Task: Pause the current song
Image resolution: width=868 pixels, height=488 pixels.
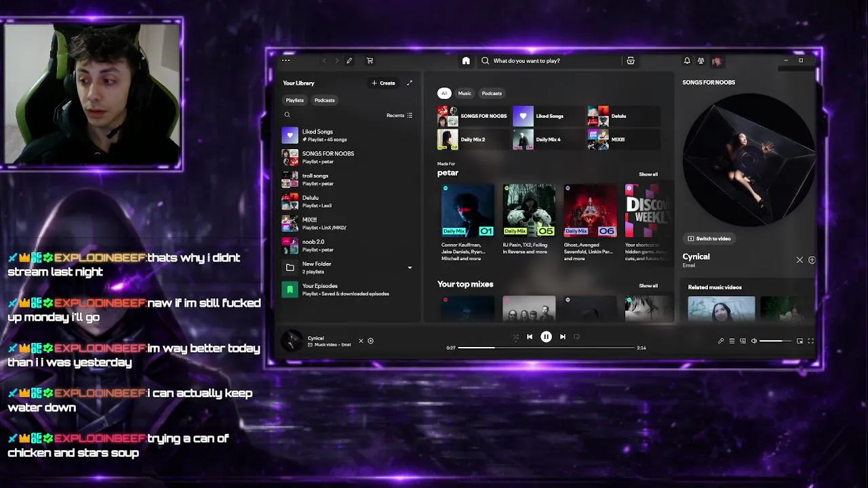Action: 546,337
